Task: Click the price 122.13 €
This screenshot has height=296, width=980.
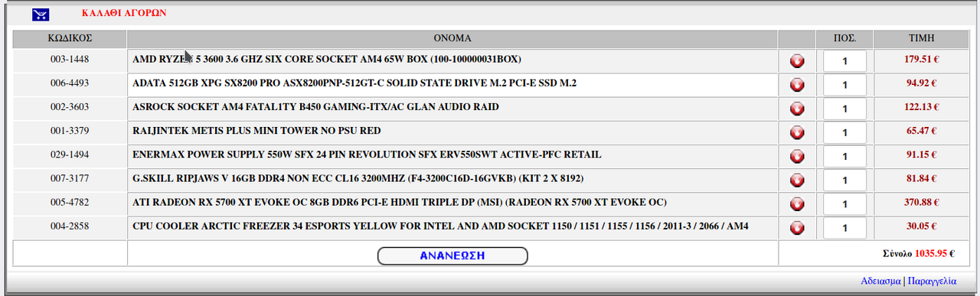Action: click(x=921, y=107)
